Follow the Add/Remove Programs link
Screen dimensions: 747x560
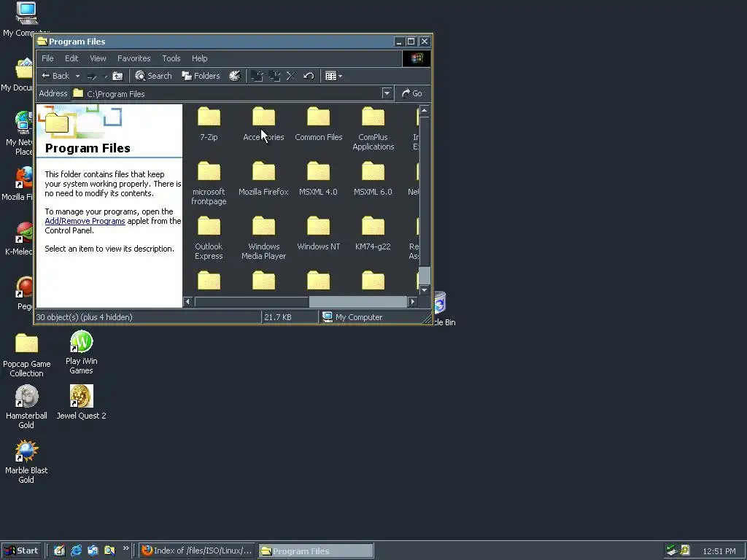click(x=85, y=221)
